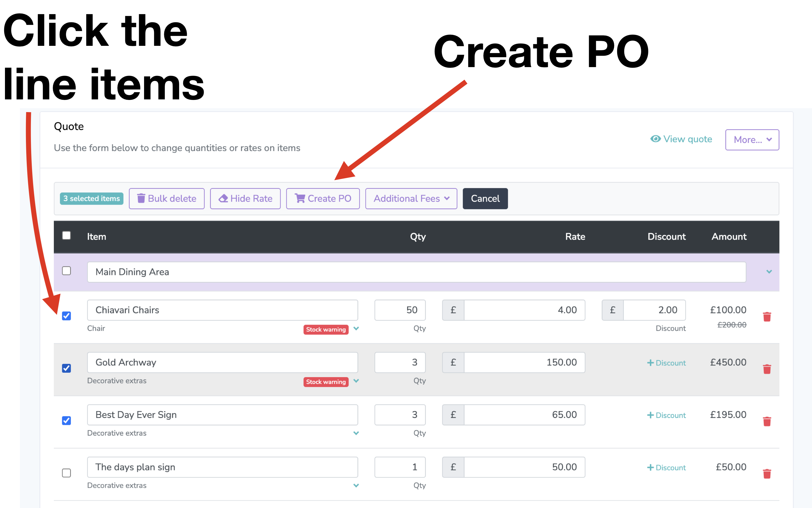Click trash icon for Best Day Ever Sign
The image size is (812, 508).
coord(767,421)
